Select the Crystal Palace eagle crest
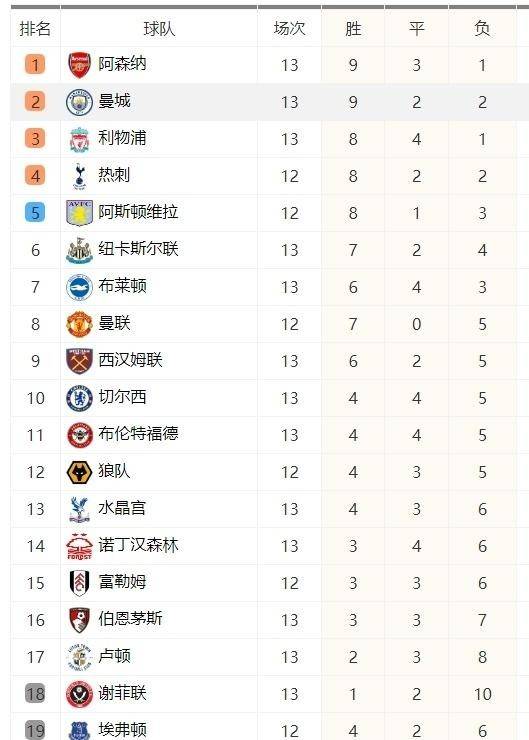 79,509
